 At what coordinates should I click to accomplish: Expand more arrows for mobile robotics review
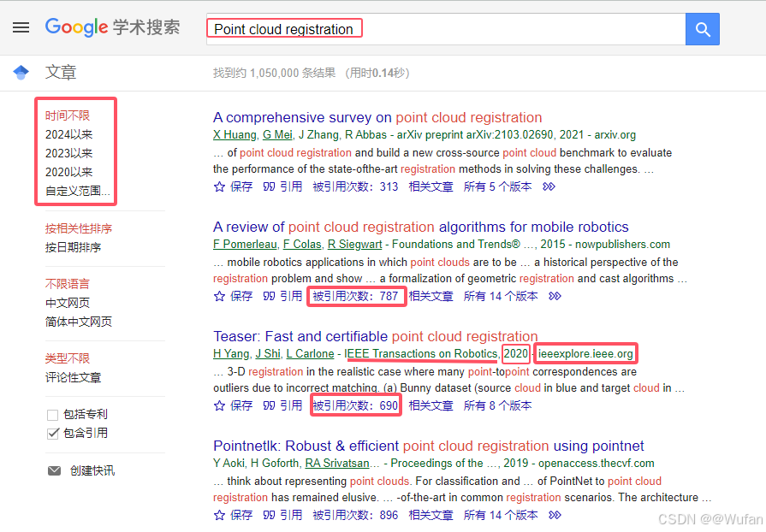pyautogui.click(x=555, y=296)
